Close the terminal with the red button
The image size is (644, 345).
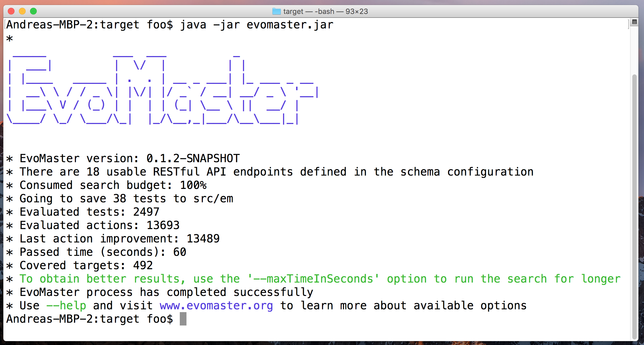11,11
